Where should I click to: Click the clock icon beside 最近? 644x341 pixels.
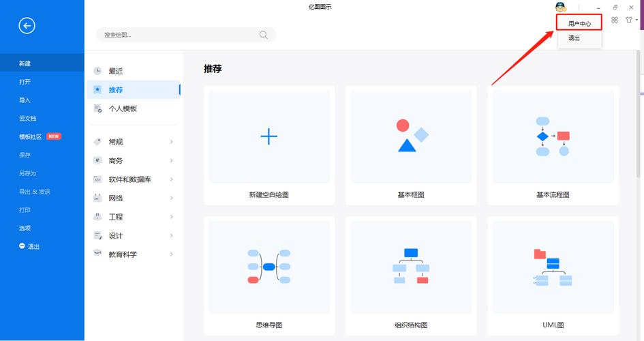[x=97, y=71]
